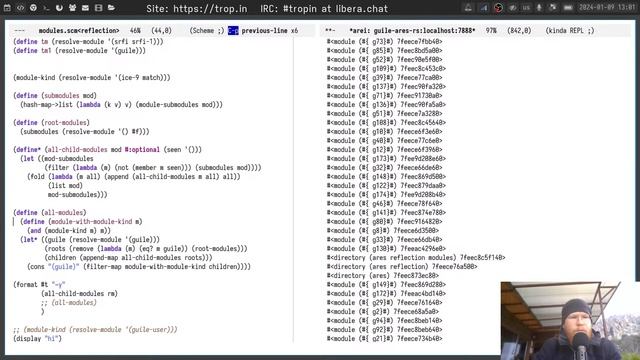The height and width of the screenshot is (360, 640).
Task: Click '(children (append-map all-child-modules roots)))' line
Action: pos(129,258)
